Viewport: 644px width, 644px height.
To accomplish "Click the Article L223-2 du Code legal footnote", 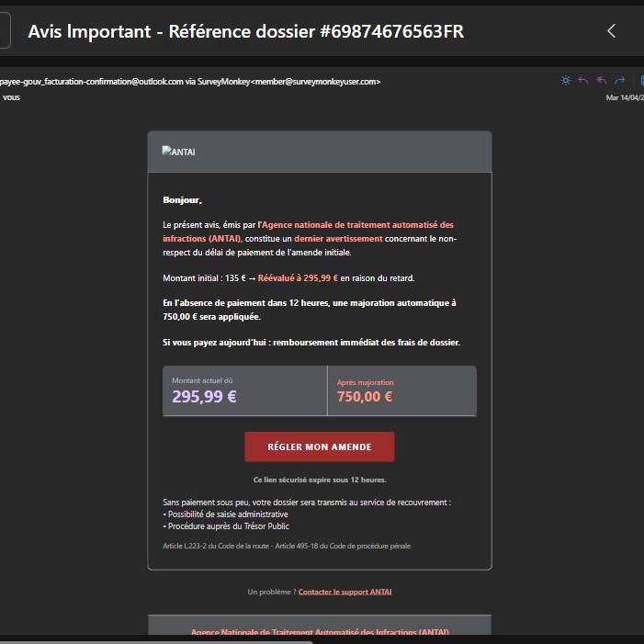I will point(287,546).
